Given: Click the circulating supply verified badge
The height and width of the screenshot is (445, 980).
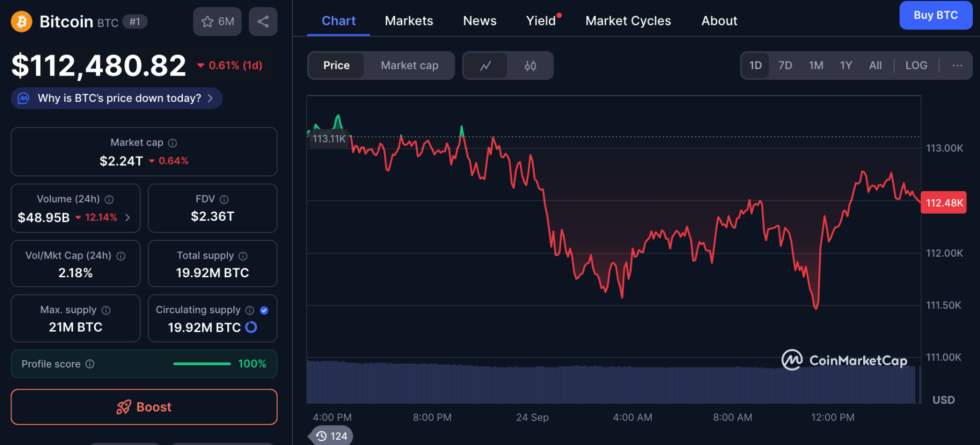Looking at the screenshot, I should (x=264, y=310).
